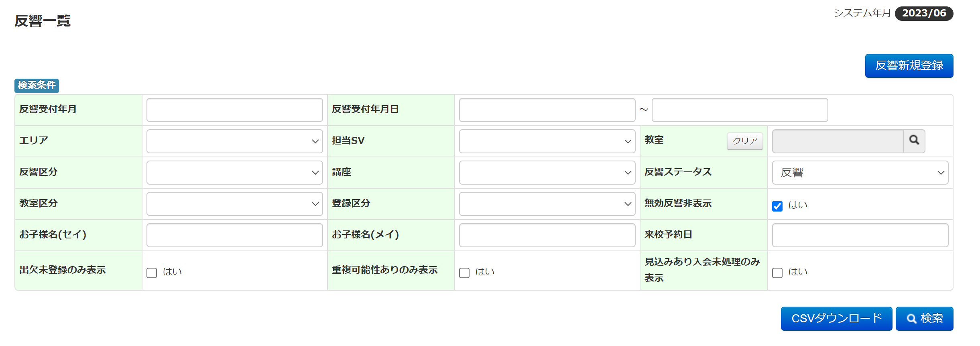Check the 重複可能性ありのみ表示 checkbox
Viewport: 980px width, 346px height.
coord(464,273)
